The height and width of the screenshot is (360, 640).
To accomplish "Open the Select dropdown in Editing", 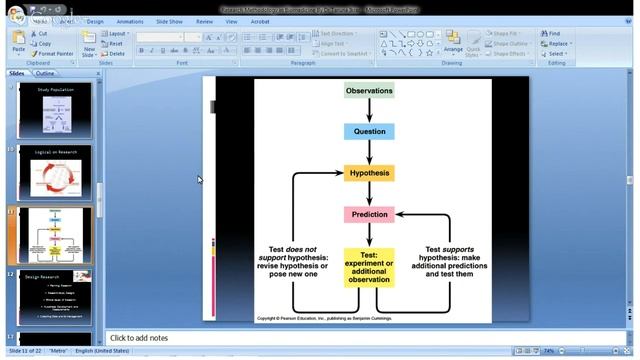I will tap(555, 53).
